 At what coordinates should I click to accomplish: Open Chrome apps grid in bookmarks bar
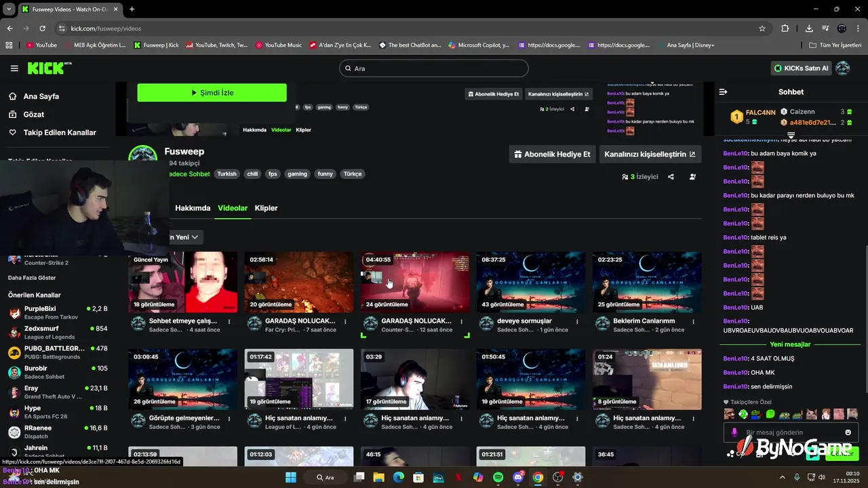coord(9,45)
